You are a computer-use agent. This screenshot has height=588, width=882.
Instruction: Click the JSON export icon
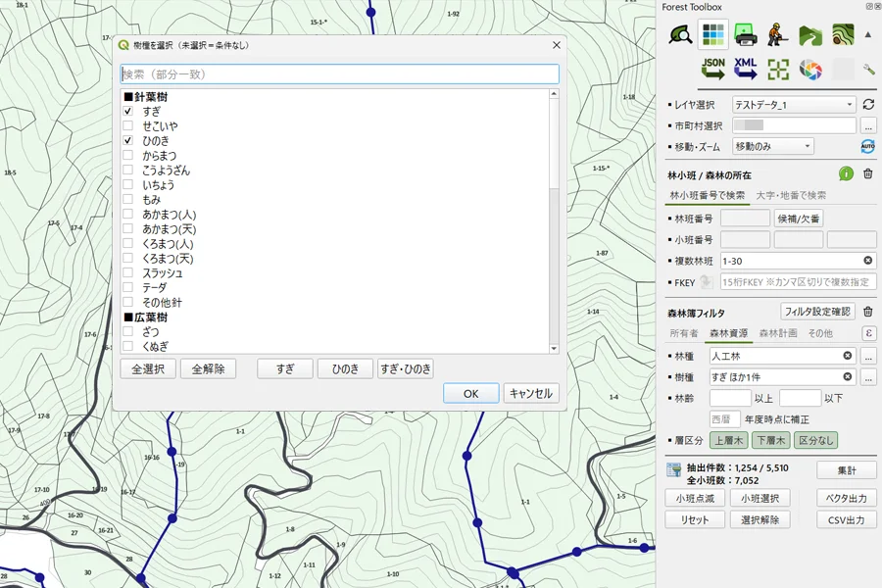pyautogui.click(x=712, y=69)
